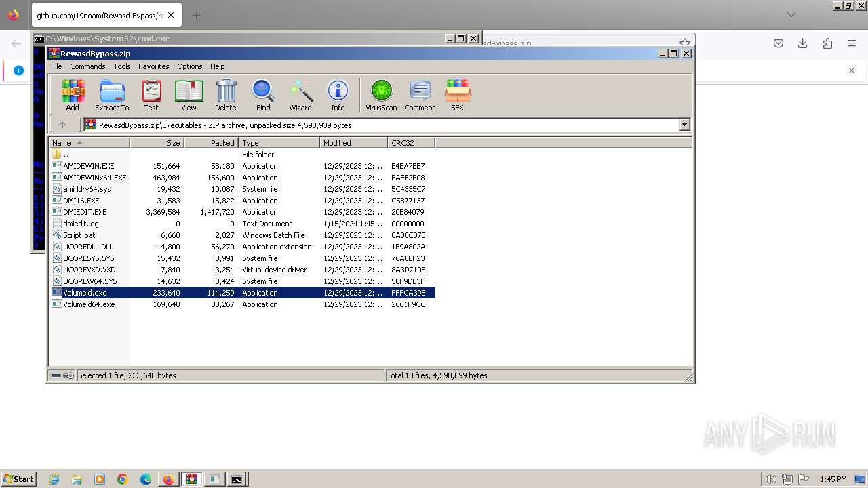Viewport: 868px width, 488px height.
Task: Open the Commands menu
Action: (87, 66)
